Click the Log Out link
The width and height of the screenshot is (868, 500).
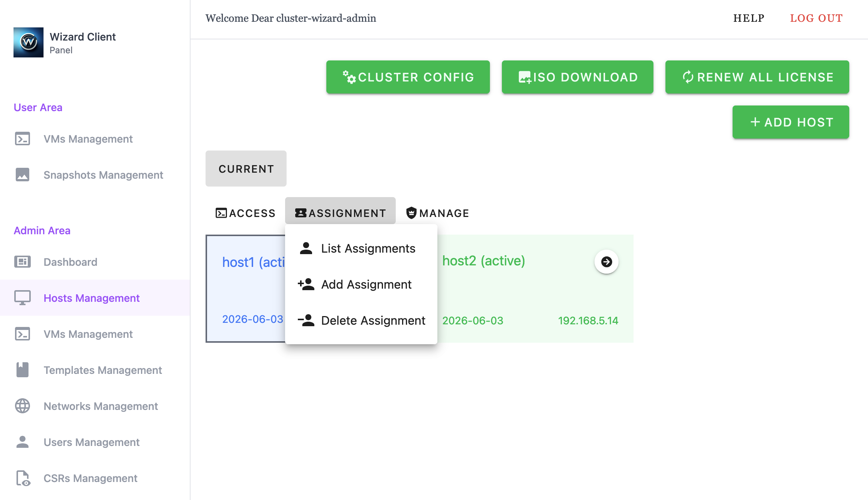(816, 18)
